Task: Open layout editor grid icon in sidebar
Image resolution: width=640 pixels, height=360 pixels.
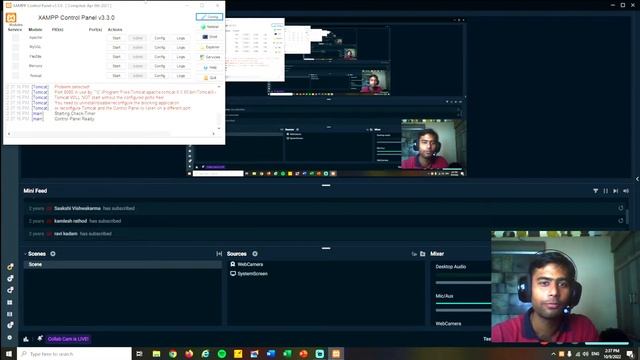Action: (10, 302)
